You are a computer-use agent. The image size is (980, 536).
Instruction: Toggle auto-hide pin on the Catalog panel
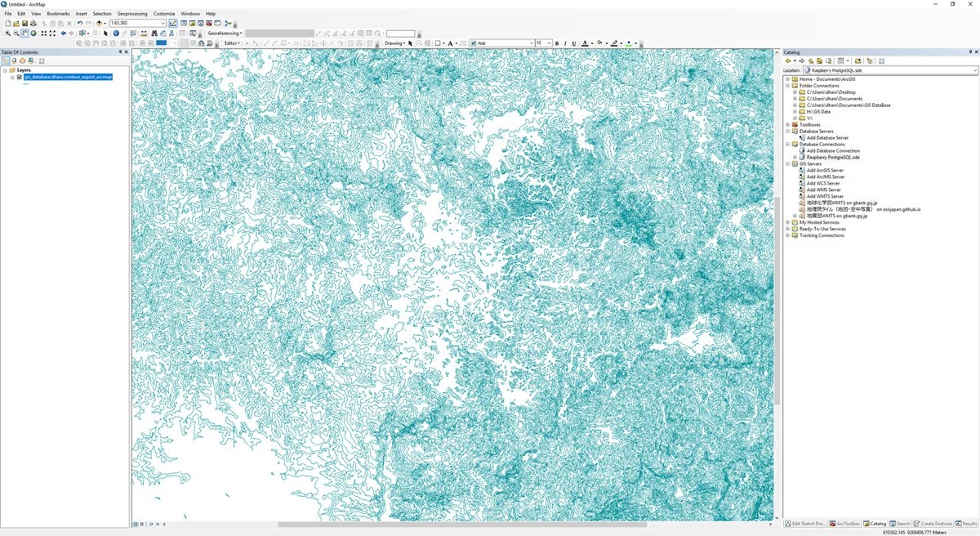pos(970,51)
